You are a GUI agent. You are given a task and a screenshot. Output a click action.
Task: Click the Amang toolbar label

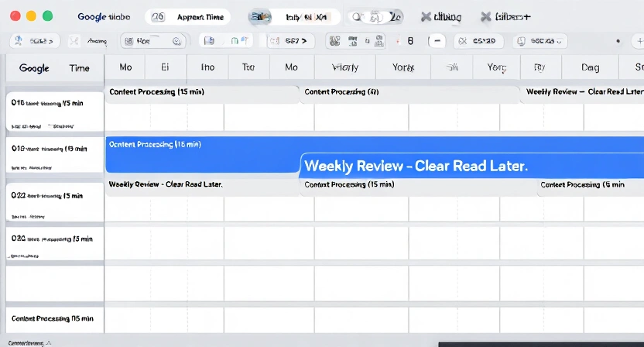[97, 41]
